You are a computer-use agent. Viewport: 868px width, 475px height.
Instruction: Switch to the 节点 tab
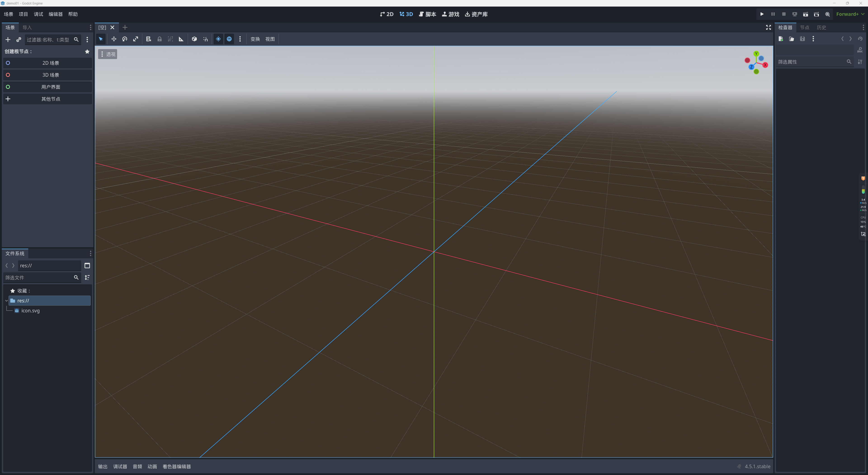click(x=804, y=28)
